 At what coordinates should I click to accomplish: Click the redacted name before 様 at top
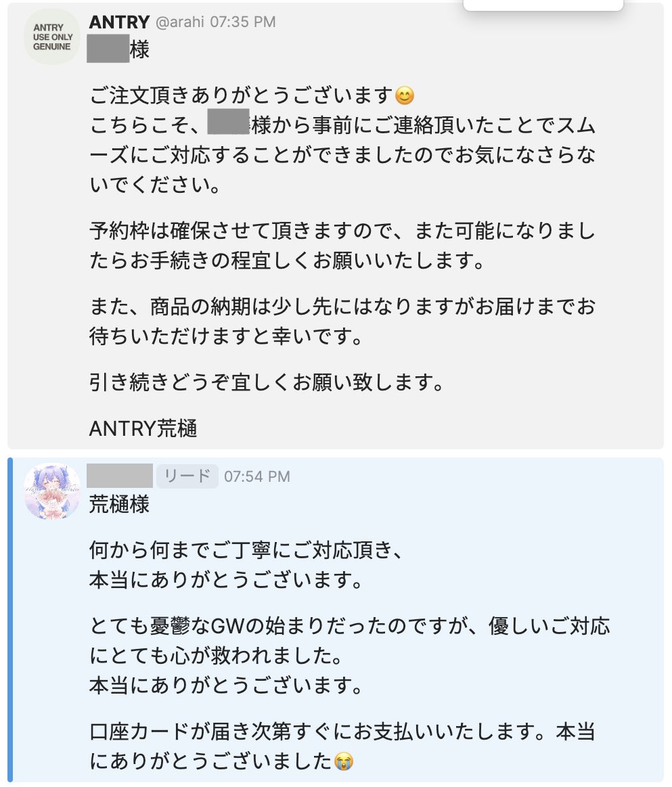tap(108, 51)
